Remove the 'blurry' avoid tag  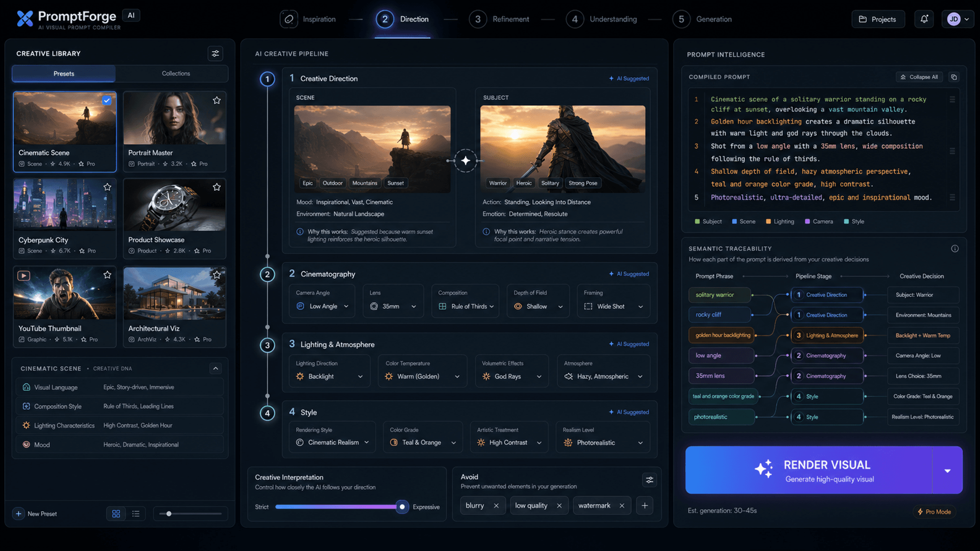[496, 506]
